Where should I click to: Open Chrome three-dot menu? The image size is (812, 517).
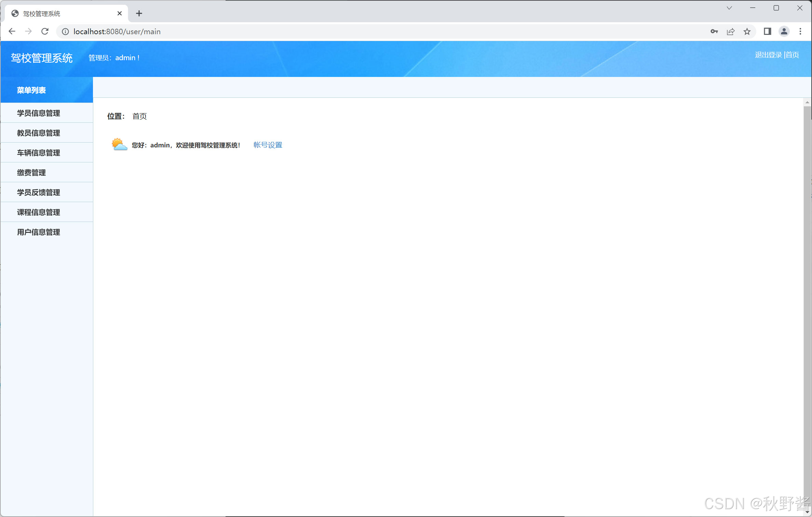point(800,31)
